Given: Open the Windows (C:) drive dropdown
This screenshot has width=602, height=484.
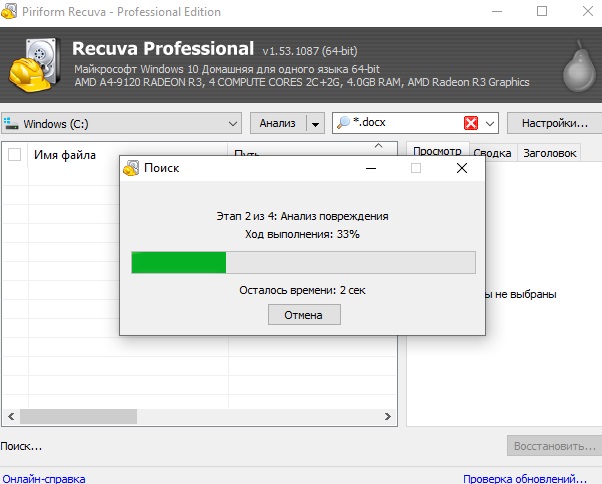Looking at the screenshot, I should point(232,124).
